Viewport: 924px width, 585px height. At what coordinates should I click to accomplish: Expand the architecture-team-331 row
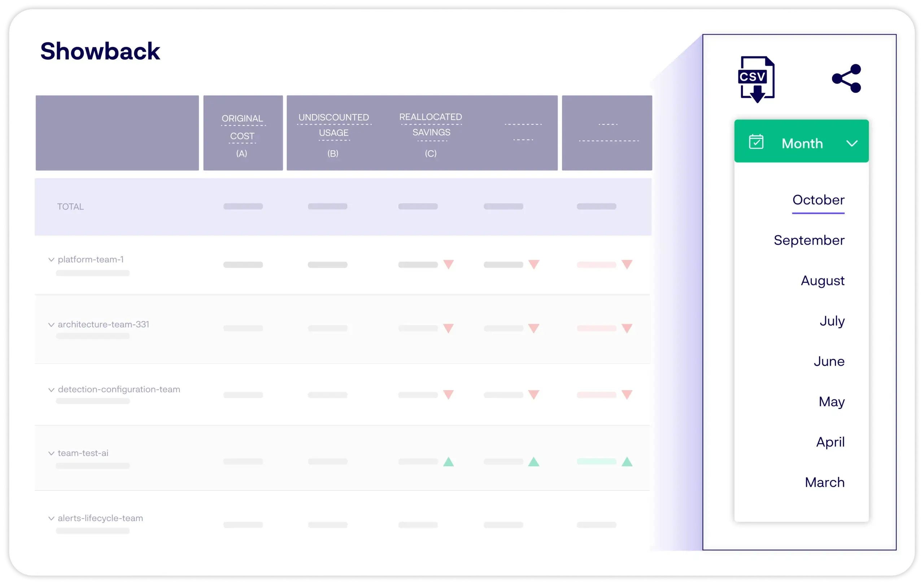(x=51, y=325)
